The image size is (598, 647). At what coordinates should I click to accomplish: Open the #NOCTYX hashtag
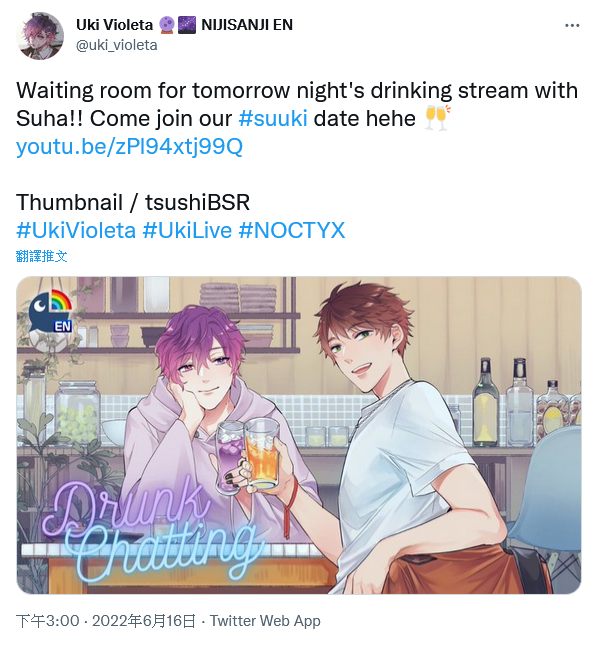[x=291, y=230]
